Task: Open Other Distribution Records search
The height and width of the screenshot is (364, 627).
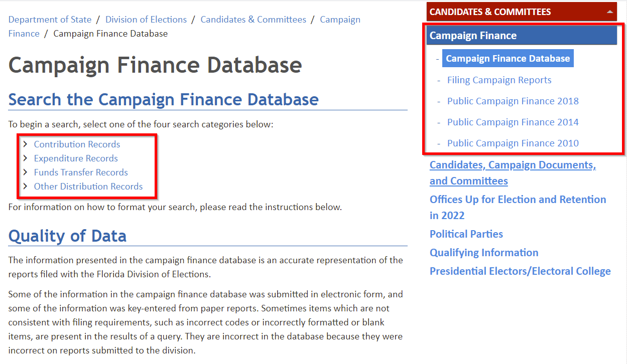Action: tap(88, 187)
